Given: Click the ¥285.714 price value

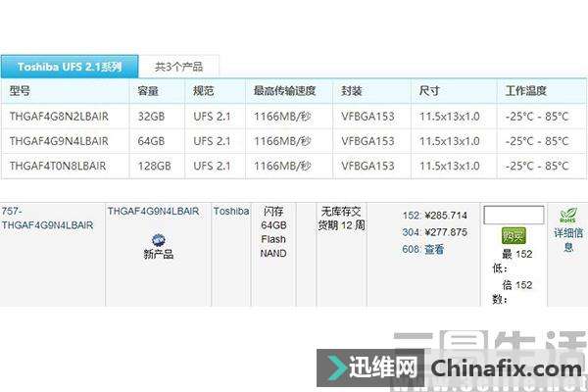Looking at the screenshot, I should pos(446,216).
